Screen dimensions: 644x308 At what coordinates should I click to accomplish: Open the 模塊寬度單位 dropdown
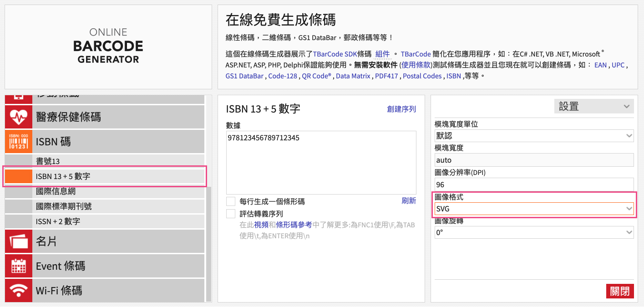[534, 136]
